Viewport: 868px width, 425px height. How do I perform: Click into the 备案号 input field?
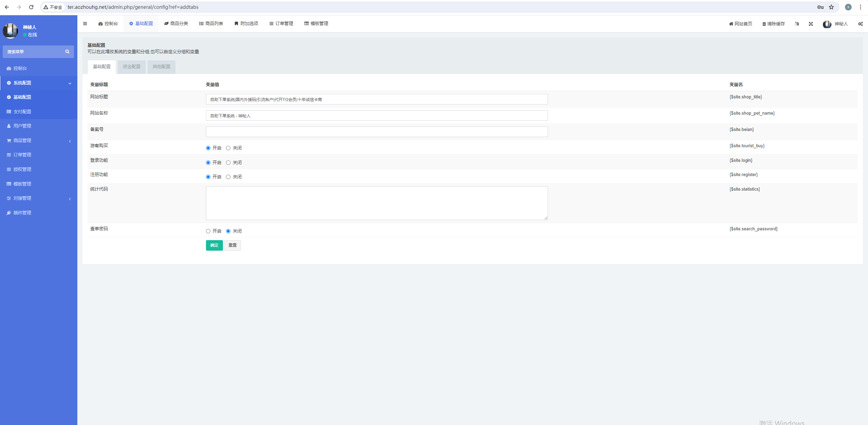pos(377,132)
